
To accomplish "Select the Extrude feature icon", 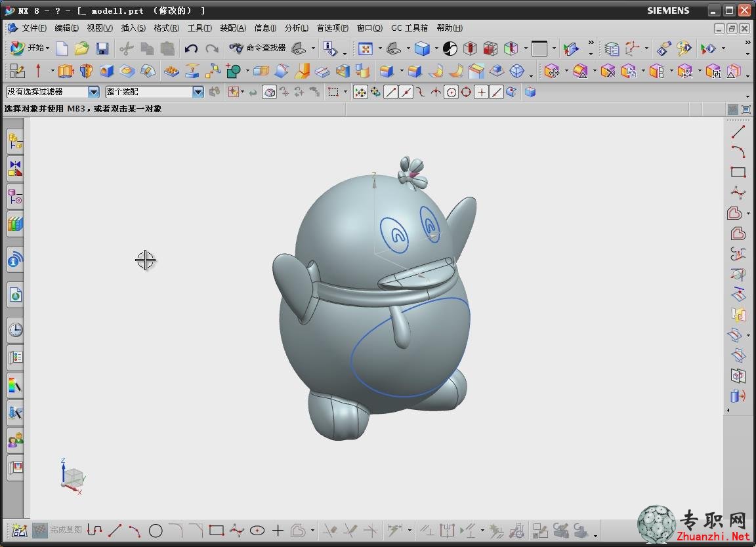I will [66, 71].
